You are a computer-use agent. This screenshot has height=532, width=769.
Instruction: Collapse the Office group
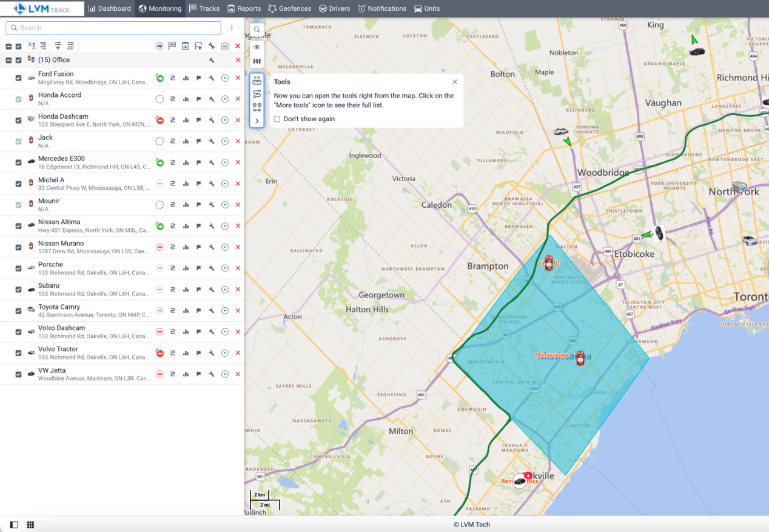(x=8, y=60)
